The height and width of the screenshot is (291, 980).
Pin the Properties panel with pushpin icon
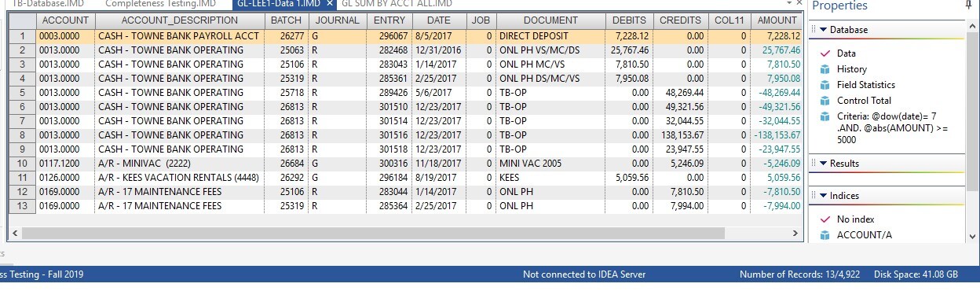point(968,6)
